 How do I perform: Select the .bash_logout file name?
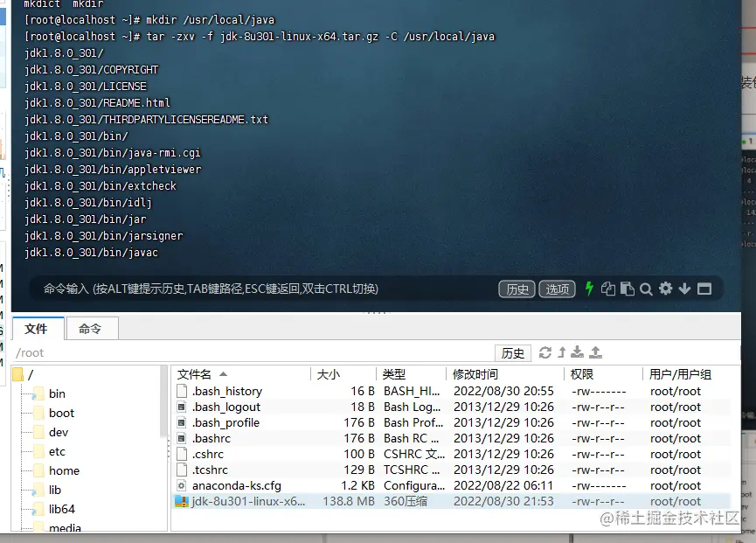coord(226,407)
